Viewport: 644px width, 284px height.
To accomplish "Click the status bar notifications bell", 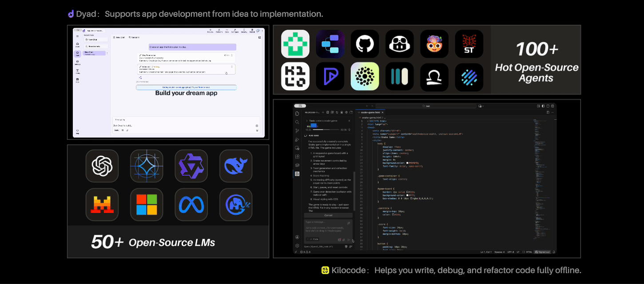I will click(553, 252).
